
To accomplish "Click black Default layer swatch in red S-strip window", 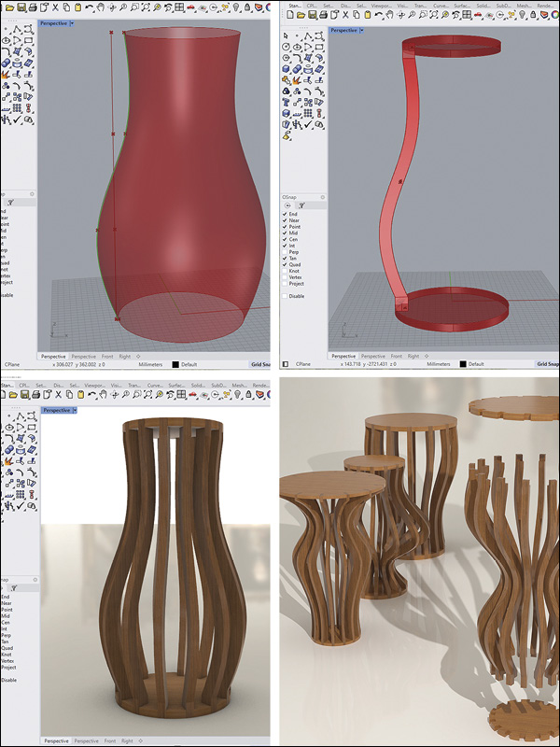I will pyautogui.click(x=463, y=363).
